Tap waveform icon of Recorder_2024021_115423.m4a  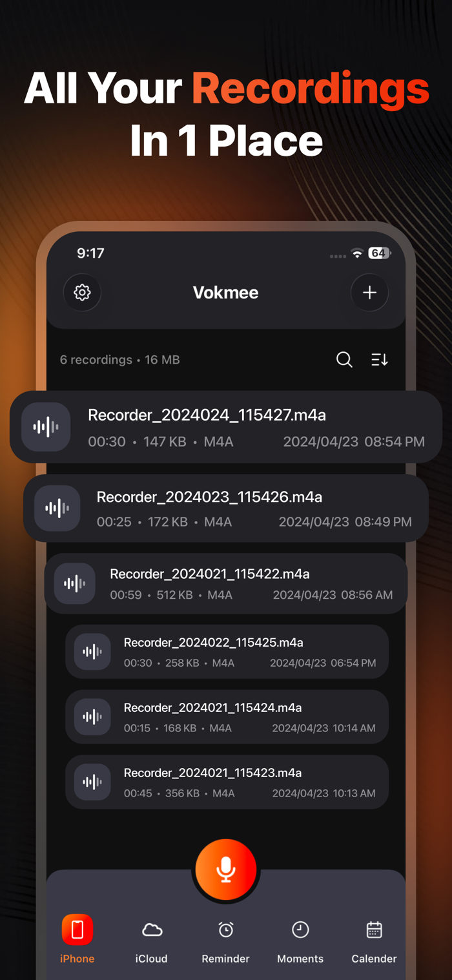[92, 782]
